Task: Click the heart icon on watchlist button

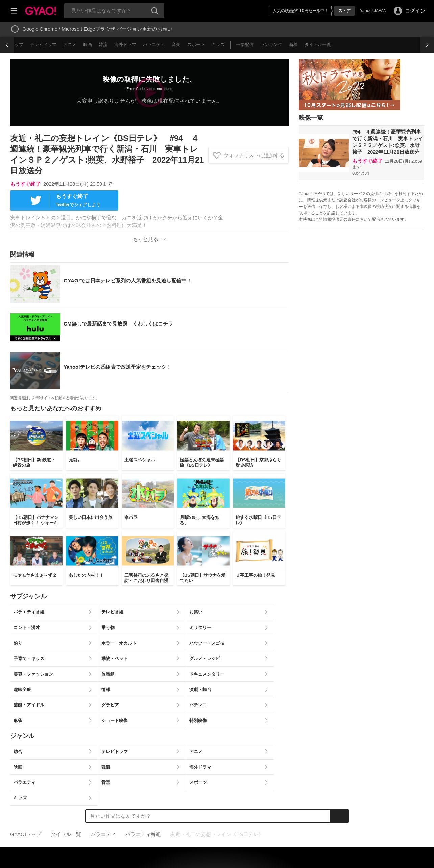Action: click(x=217, y=155)
